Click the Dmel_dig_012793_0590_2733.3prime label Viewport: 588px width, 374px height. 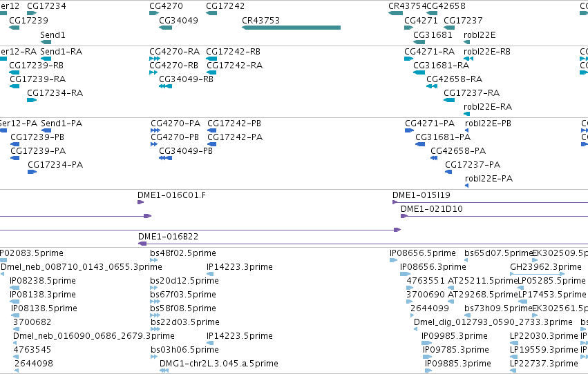493,322
